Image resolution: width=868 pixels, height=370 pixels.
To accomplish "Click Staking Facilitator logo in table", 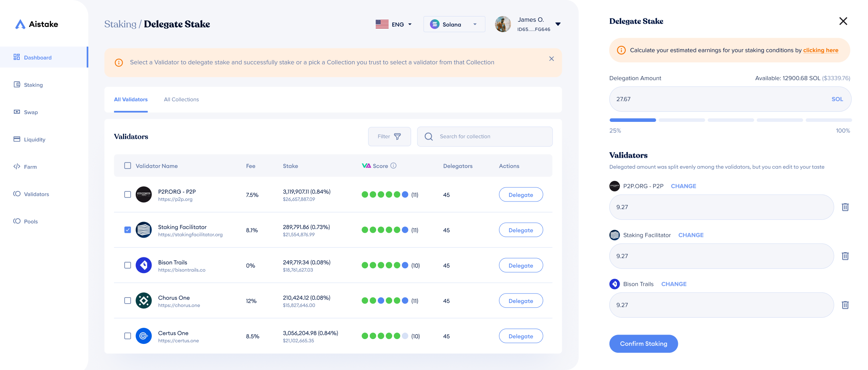I will pos(143,230).
